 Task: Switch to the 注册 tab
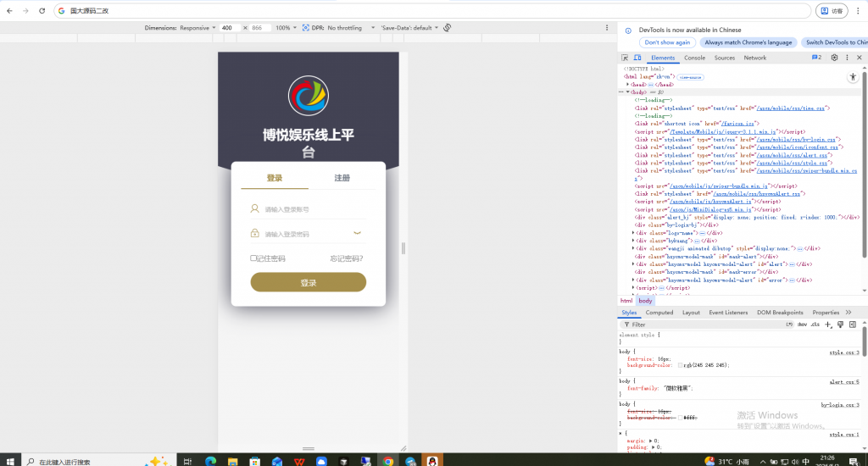342,178
